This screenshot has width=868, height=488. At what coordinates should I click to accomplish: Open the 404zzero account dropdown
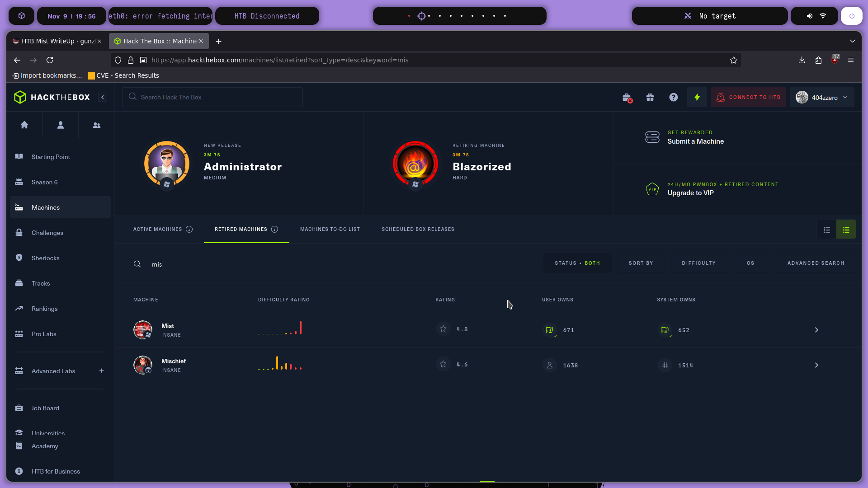(x=822, y=97)
